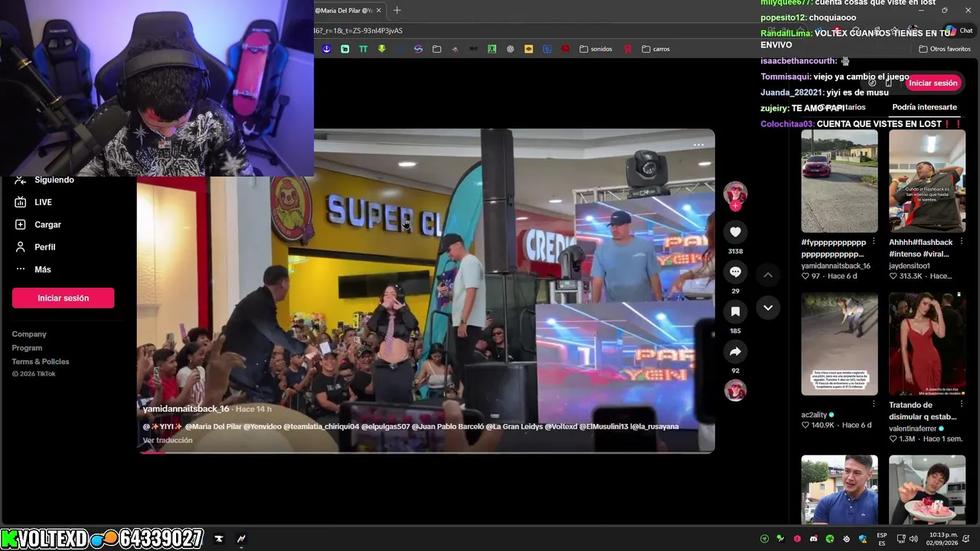Open the green download-arrow bookmark
Screen dimensions: 980x551
point(381,49)
